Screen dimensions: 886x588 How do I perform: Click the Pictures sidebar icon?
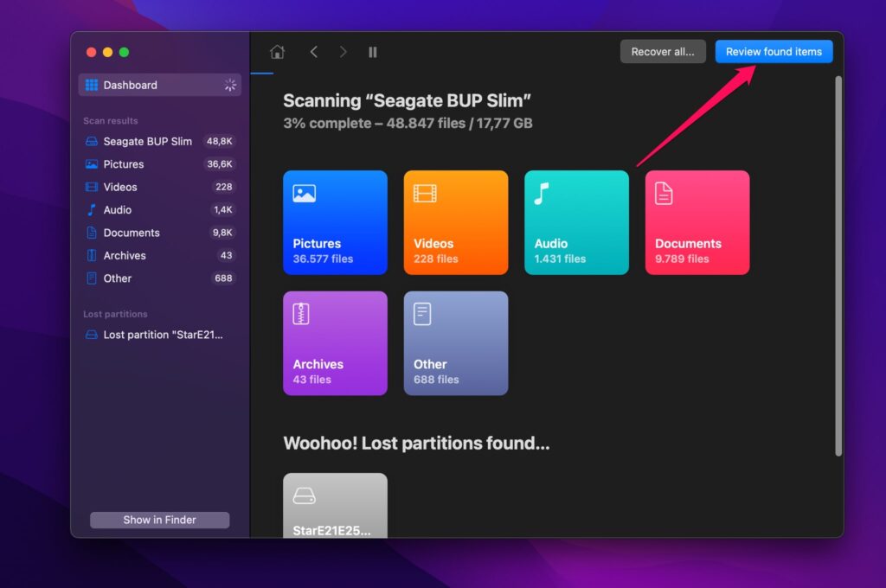[x=92, y=164]
